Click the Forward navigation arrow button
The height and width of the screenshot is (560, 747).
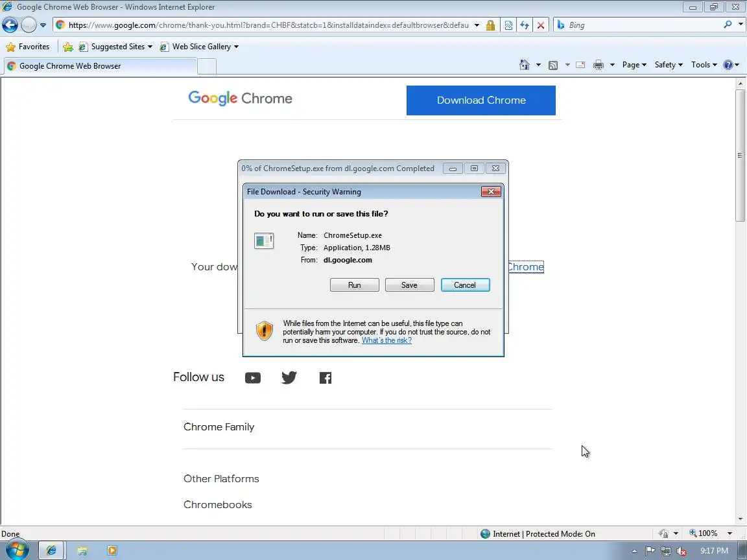click(x=29, y=25)
